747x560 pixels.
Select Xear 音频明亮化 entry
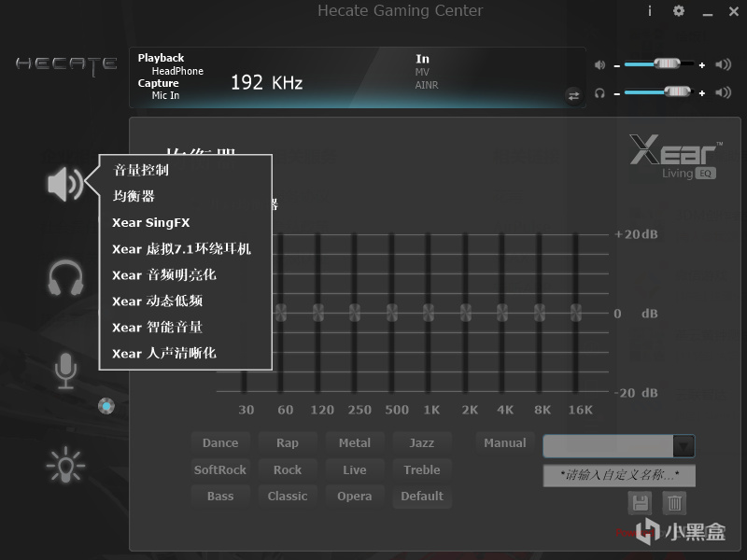tap(164, 274)
